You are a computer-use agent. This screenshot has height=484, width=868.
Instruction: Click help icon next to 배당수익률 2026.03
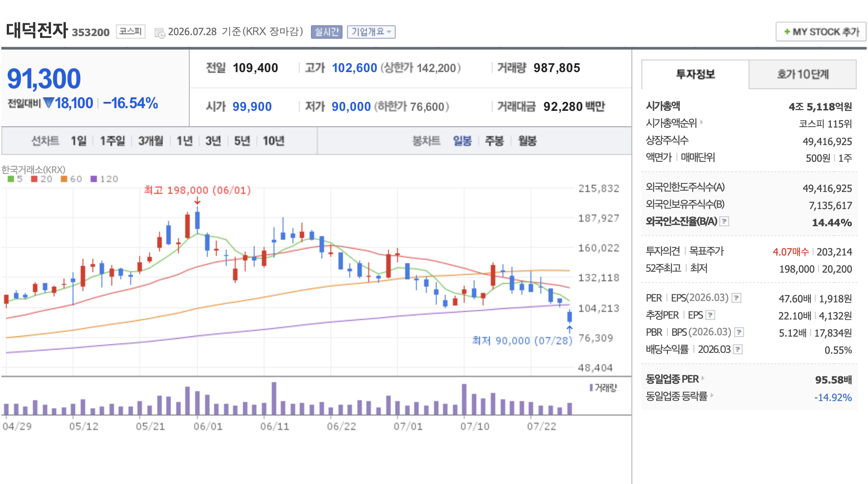click(738, 349)
